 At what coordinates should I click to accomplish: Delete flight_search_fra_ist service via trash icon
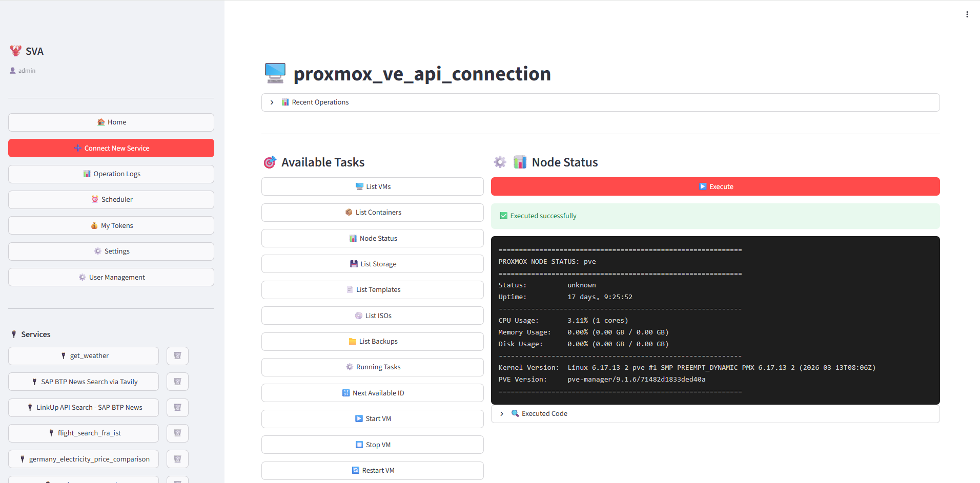coord(177,433)
